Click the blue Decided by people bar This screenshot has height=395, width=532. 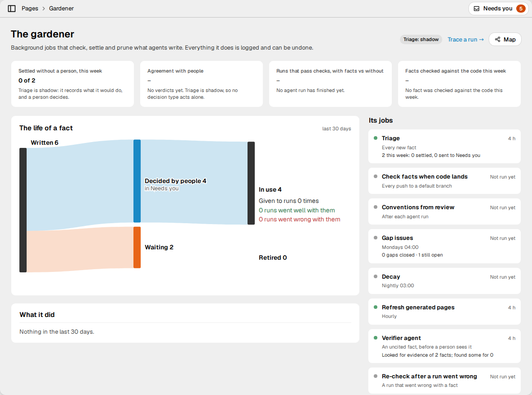click(x=137, y=181)
